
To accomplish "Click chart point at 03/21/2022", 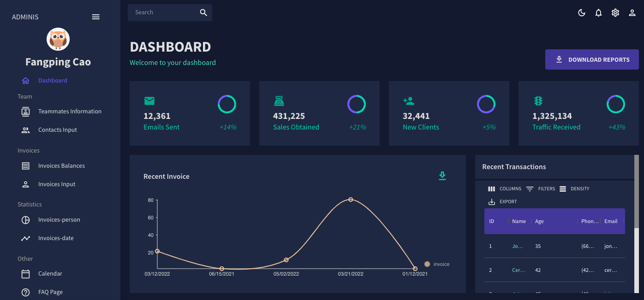I will click(x=351, y=200).
